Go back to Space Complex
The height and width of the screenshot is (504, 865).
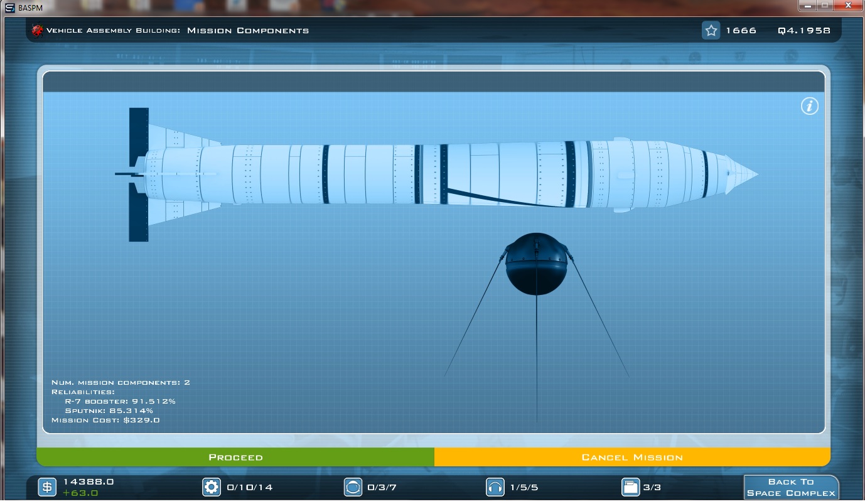791,488
